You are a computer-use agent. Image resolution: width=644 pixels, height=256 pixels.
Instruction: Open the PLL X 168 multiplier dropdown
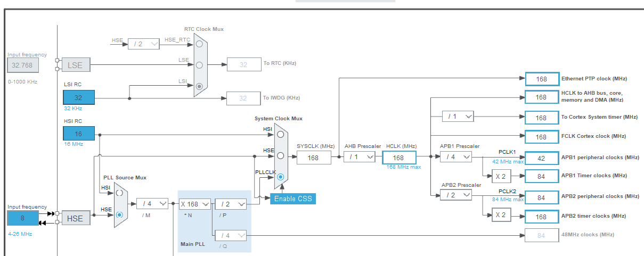coord(195,204)
